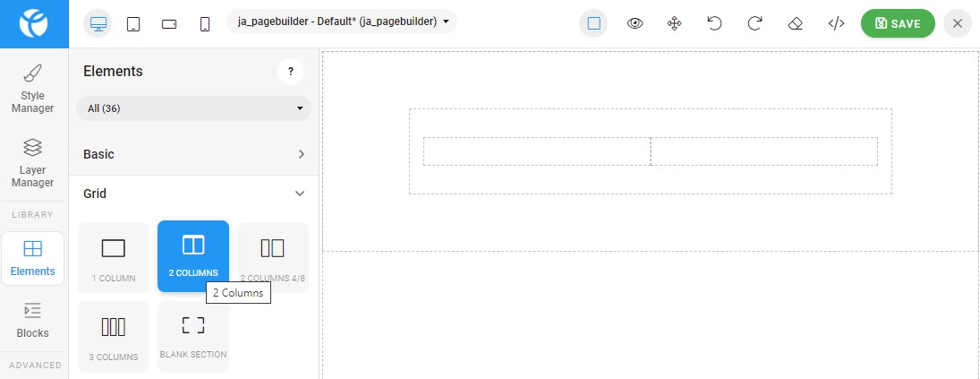Close the page builder editor
The image size is (980, 379).
(958, 24)
